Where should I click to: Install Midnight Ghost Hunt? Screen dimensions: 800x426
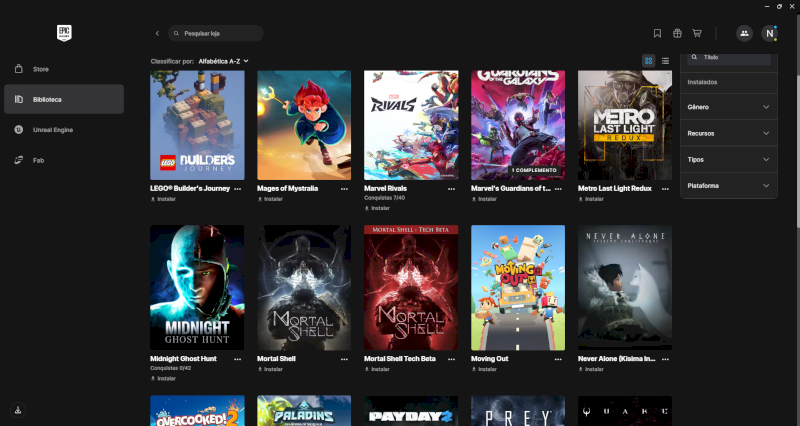(x=163, y=379)
